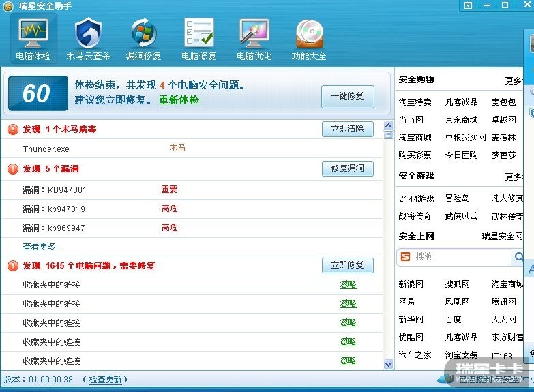Image resolution: width=534 pixels, height=392 pixels.
Task: Open the 冒险岛 game link
Action: coord(457,198)
